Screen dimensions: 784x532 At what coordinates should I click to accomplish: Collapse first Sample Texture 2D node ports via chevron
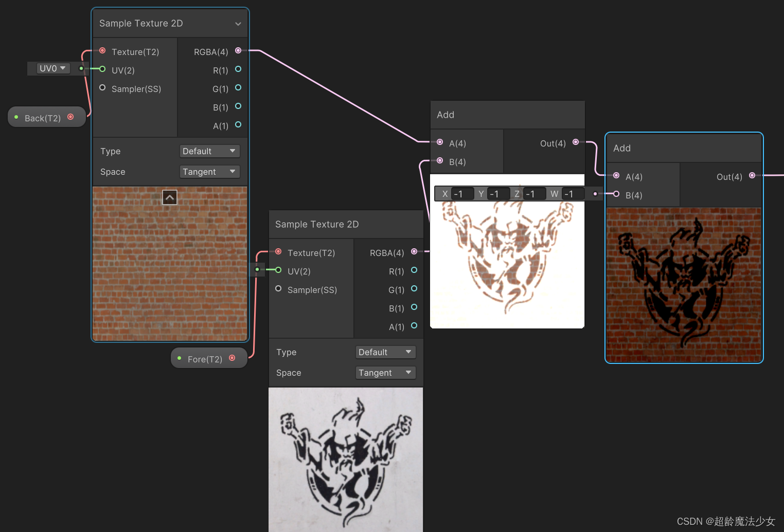pos(238,24)
